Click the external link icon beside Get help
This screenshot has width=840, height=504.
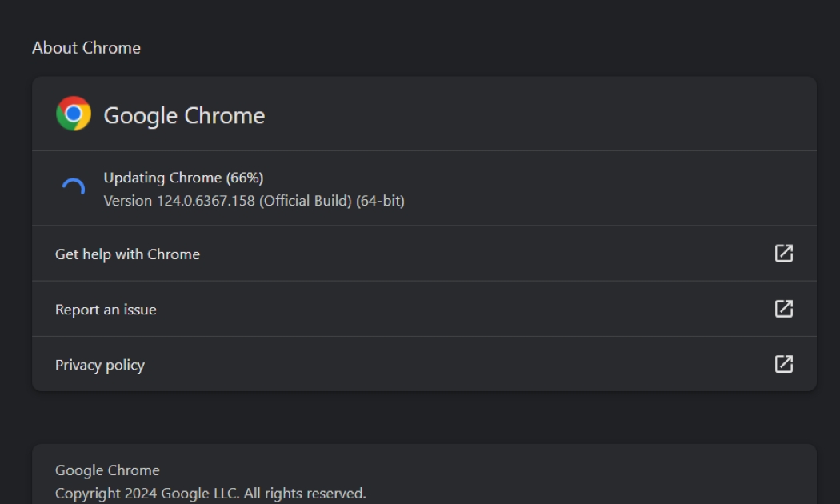(x=784, y=253)
